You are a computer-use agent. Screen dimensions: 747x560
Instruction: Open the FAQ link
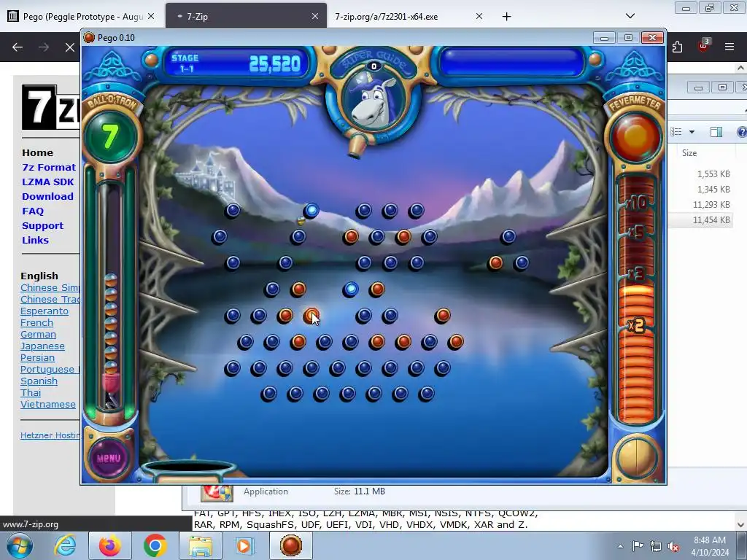32,211
